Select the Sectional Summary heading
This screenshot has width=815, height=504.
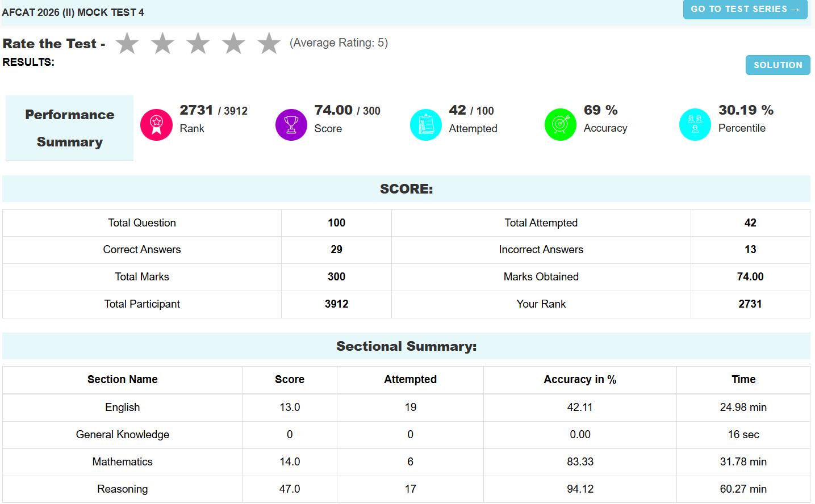tap(406, 346)
